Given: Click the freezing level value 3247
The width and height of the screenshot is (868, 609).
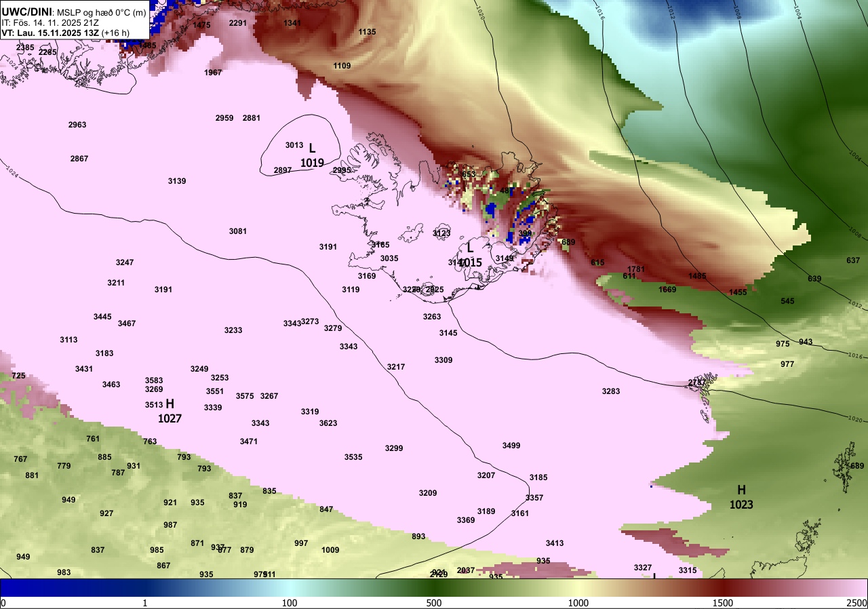Looking at the screenshot, I should coord(125,262).
